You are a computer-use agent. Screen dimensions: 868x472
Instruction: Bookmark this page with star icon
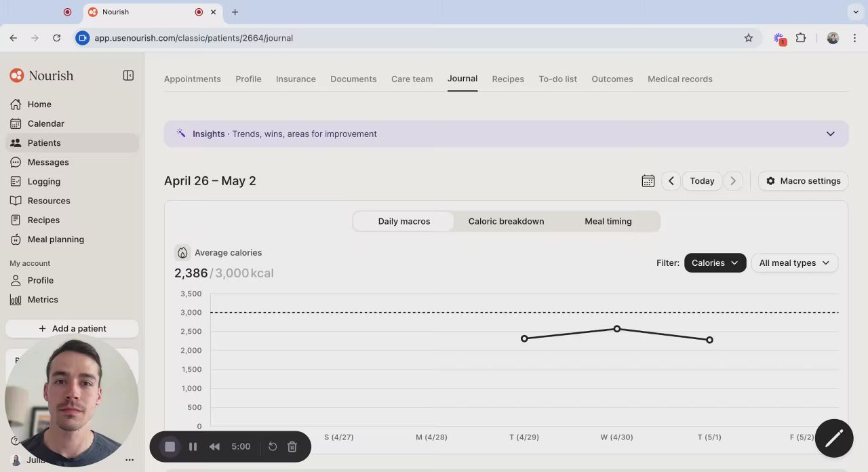[x=749, y=38]
